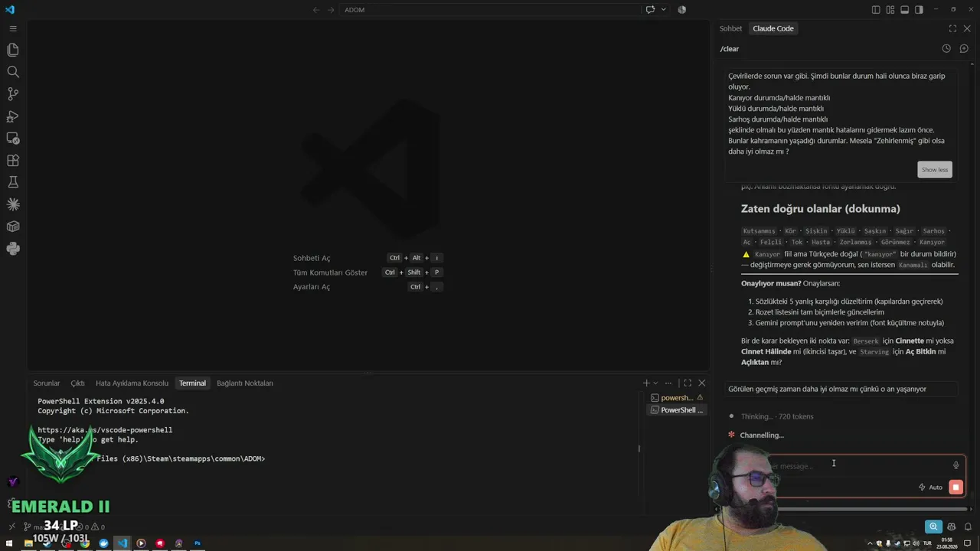
Task: Select the first powersh... terminal with warning
Action: click(x=677, y=398)
